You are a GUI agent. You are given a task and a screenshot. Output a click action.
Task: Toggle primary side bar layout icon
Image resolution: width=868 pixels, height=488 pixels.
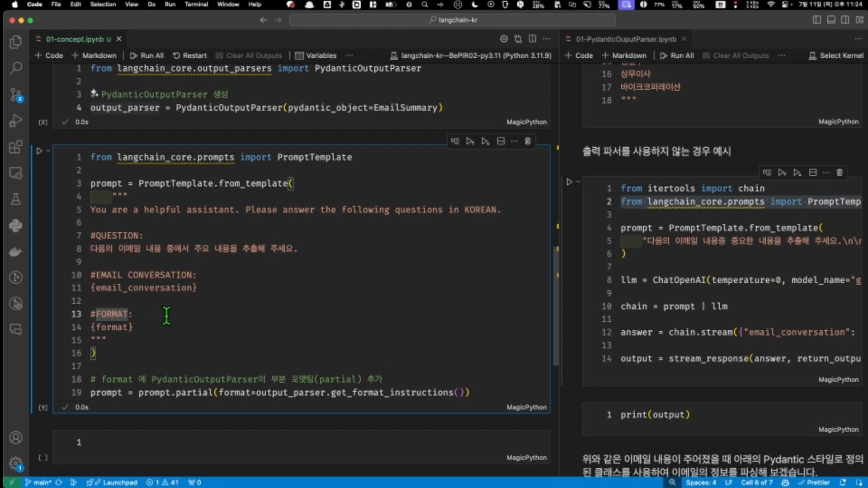click(x=816, y=20)
